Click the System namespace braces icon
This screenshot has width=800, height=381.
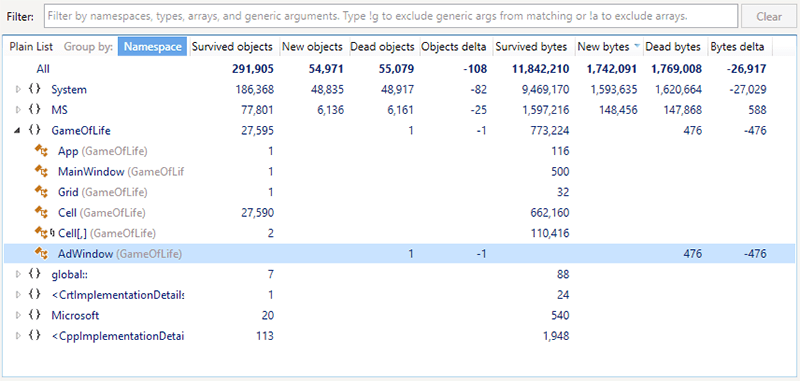34,89
